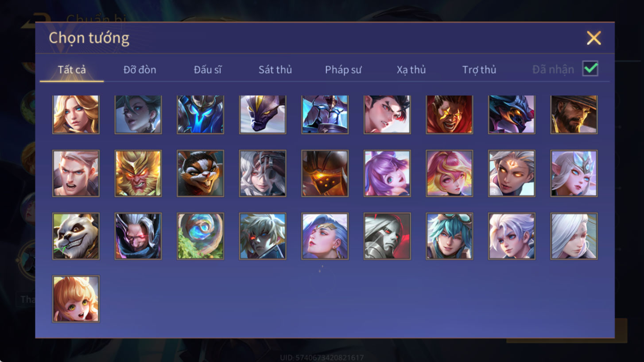Choose the bearded cowboy hat hero

[x=574, y=114]
